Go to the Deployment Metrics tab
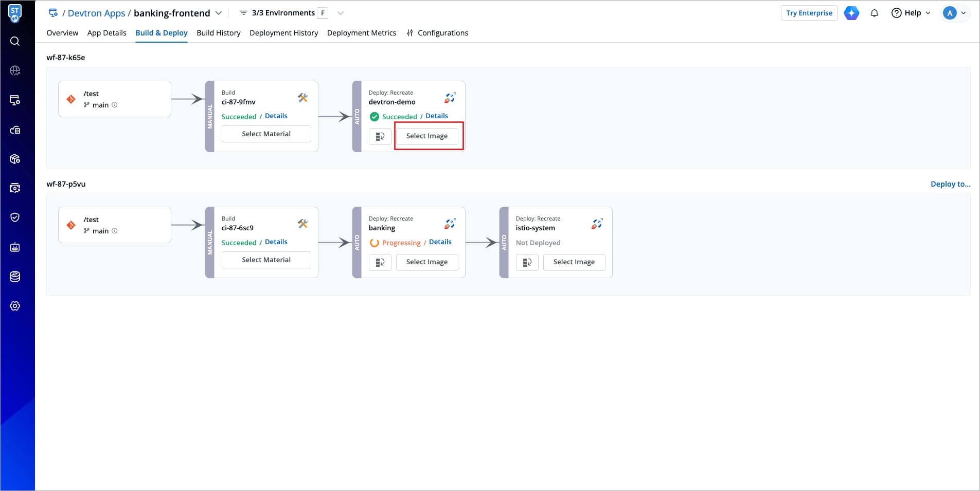The width and height of the screenshot is (980, 491). coord(361,33)
